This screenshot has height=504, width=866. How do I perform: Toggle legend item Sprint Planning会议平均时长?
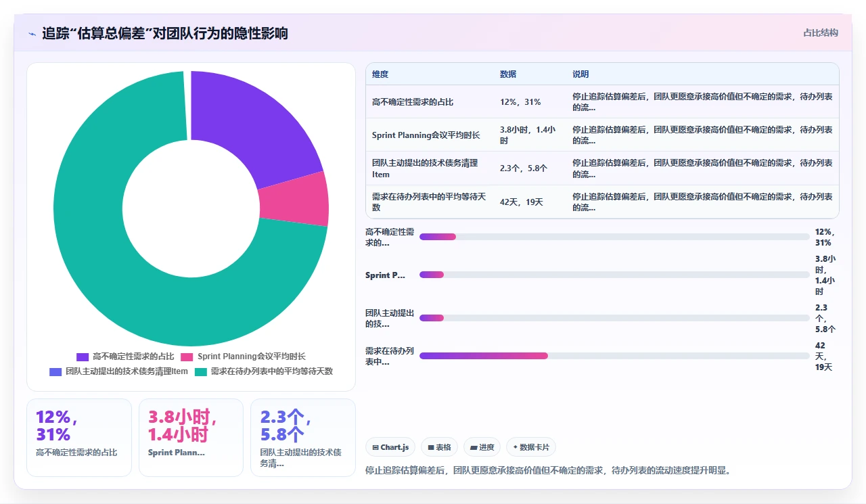tap(242, 357)
